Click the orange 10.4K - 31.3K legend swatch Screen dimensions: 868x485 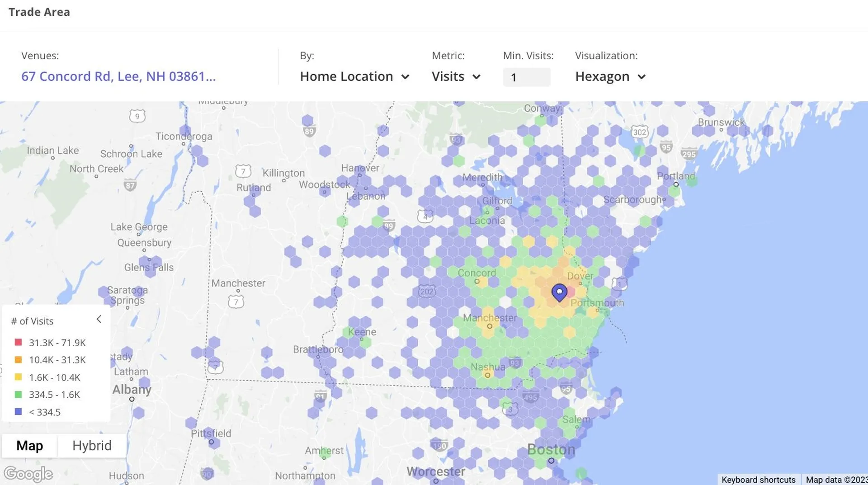pos(18,360)
